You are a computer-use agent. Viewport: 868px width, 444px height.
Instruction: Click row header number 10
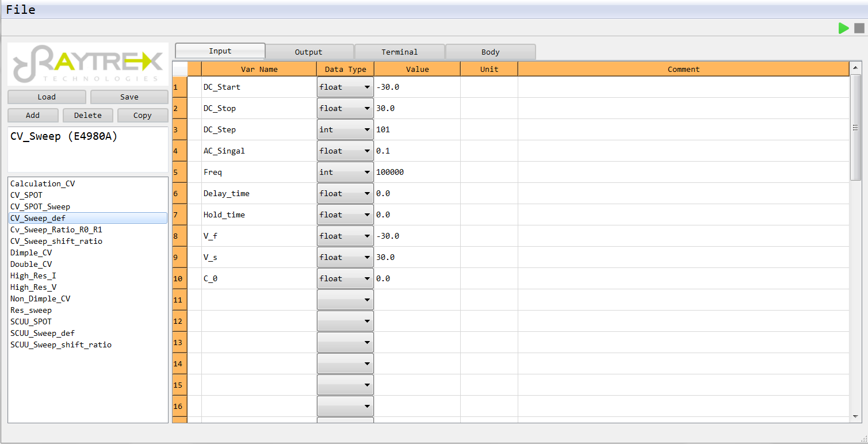point(179,278)
